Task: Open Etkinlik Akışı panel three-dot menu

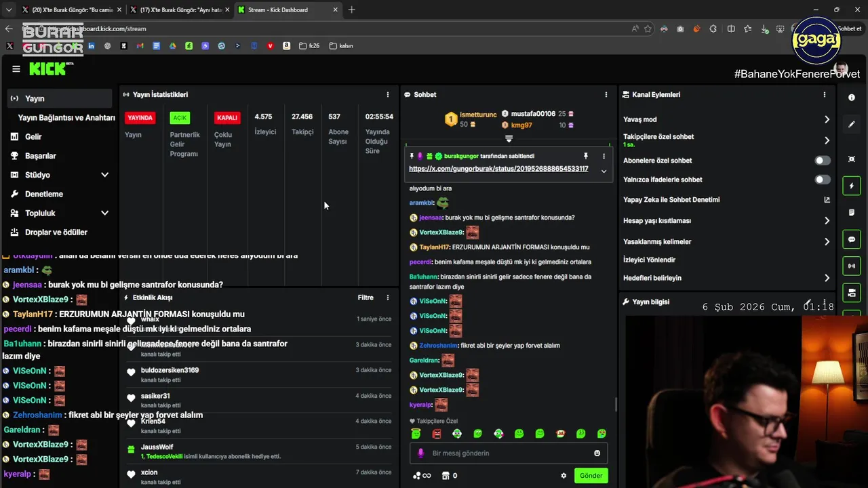Action: click(x=388, y=298)
